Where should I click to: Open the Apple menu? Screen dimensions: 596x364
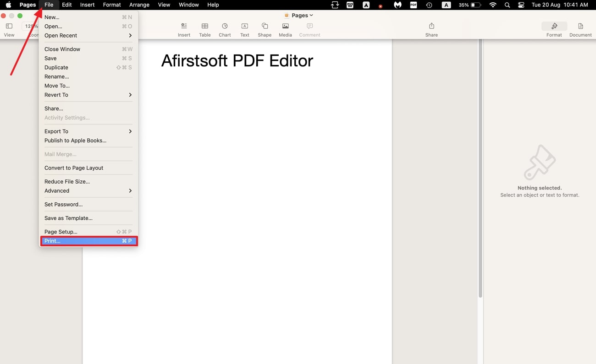point(8,5)
